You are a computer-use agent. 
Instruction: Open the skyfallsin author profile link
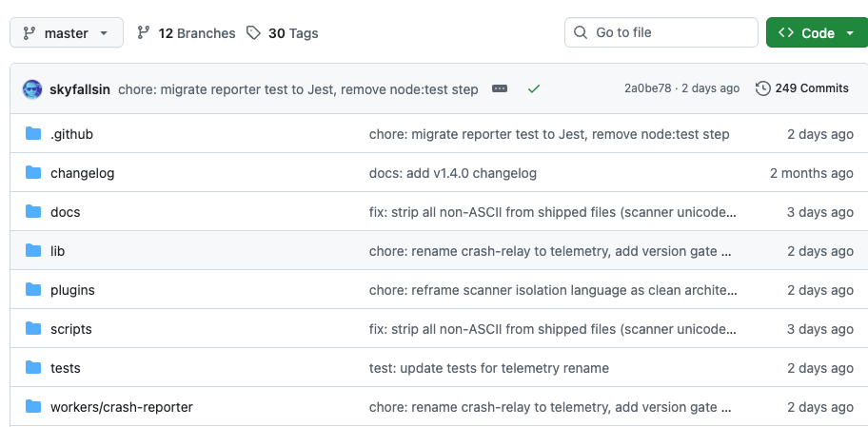pos(80,89)
